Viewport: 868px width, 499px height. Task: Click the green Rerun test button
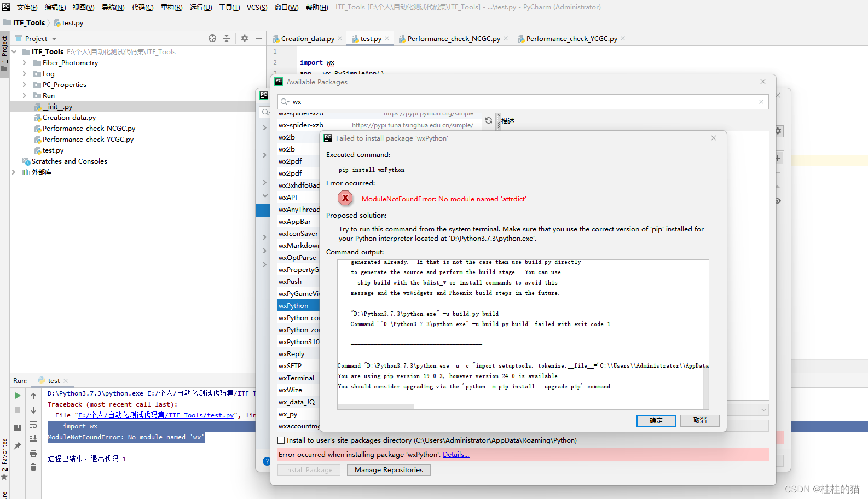pyautogui.click(x=18, y=396)
